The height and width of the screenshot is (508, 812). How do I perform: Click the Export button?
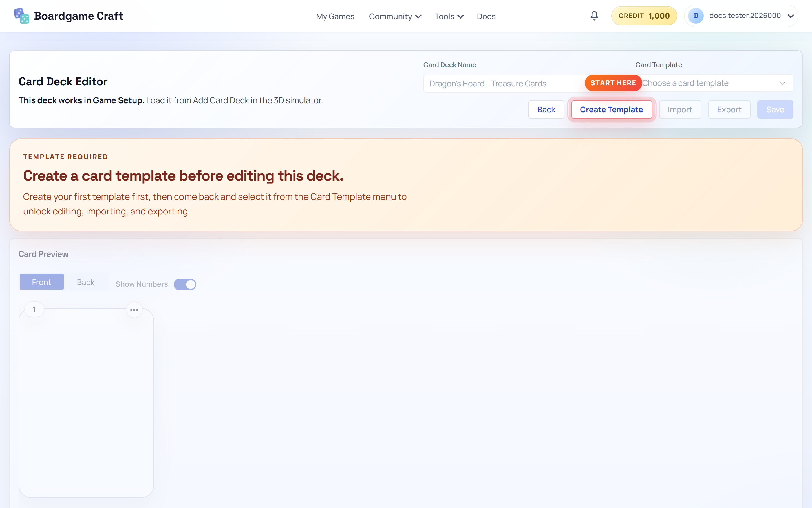(729, 110)
